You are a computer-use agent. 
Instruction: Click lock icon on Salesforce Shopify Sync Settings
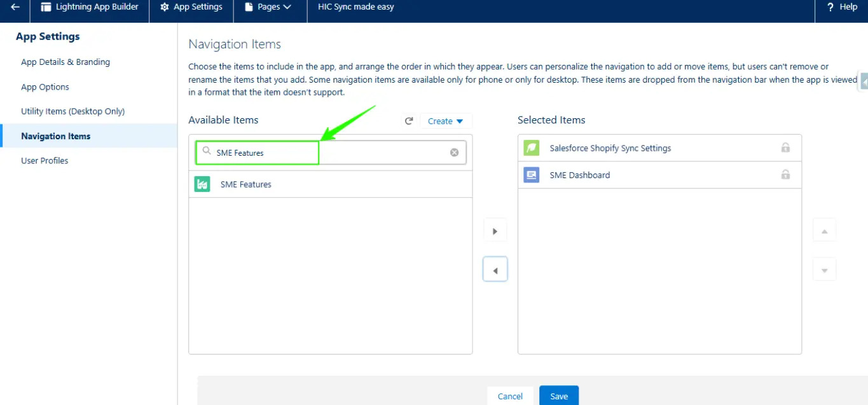point(785,148)
